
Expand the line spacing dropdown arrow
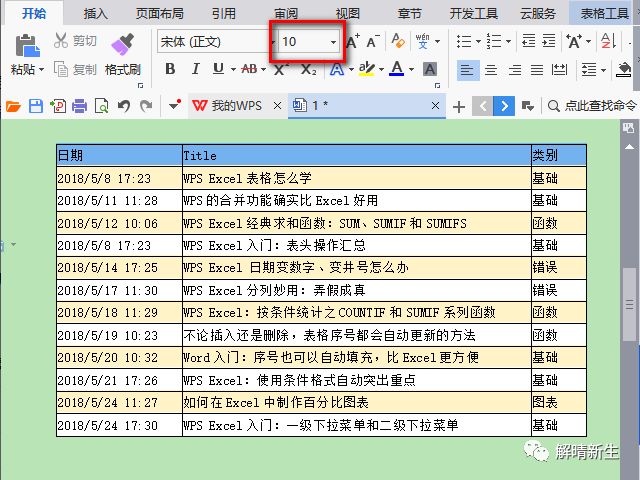tap(603, 70)
